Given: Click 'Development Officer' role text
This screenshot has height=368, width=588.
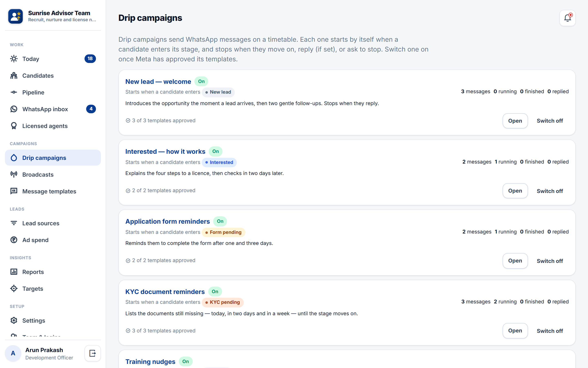Looking at the screenshot, I should [49, 358].
